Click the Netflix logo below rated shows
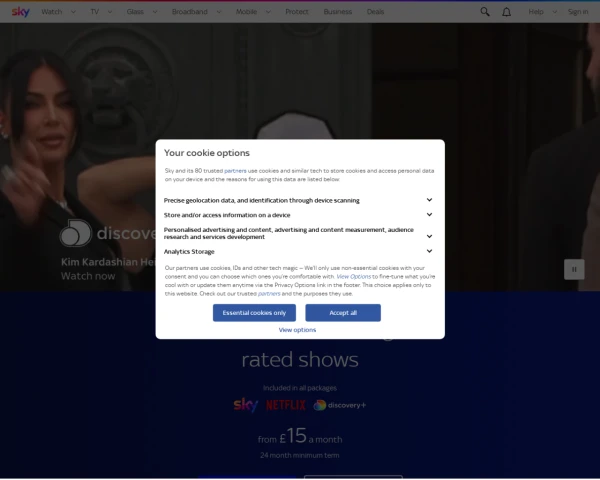 (286, 405)
